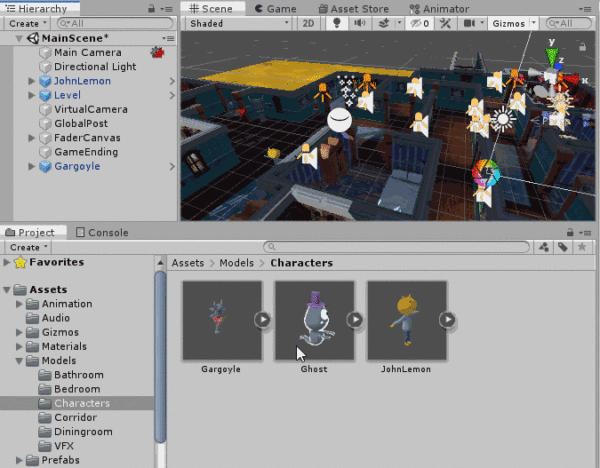Viewport: 600px width, 468px height.
Task: Toggle scene lighting with the lightbulb icon
Action: click(x=337, y=23)
